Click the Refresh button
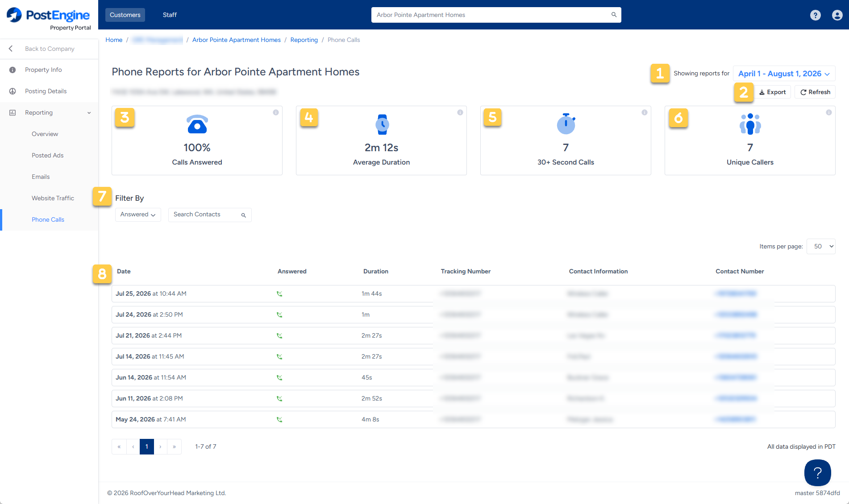The height and width of the screenshot is (504, 849). (x=815, y=92)
